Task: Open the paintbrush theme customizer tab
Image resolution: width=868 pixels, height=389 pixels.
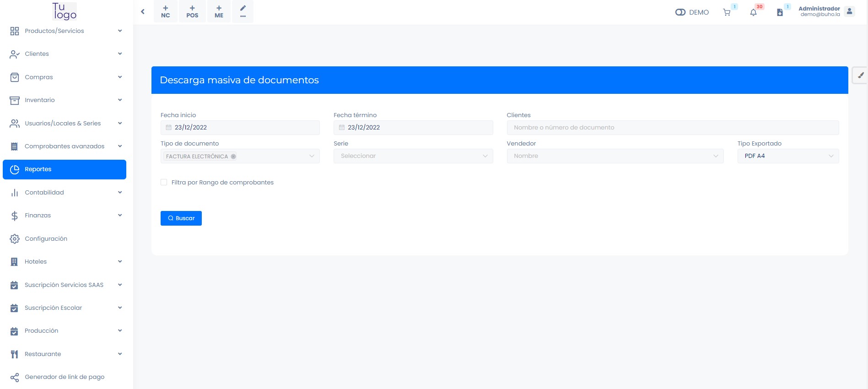Action: [860, 76]
